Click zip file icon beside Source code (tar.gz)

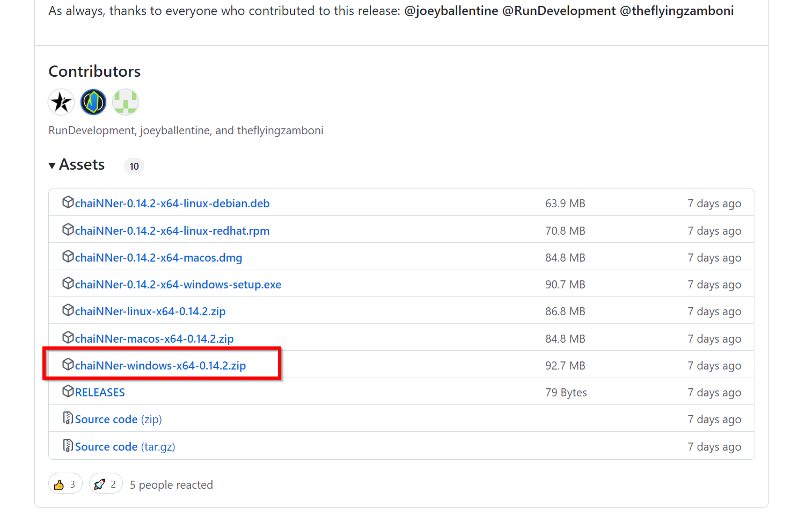68,445
